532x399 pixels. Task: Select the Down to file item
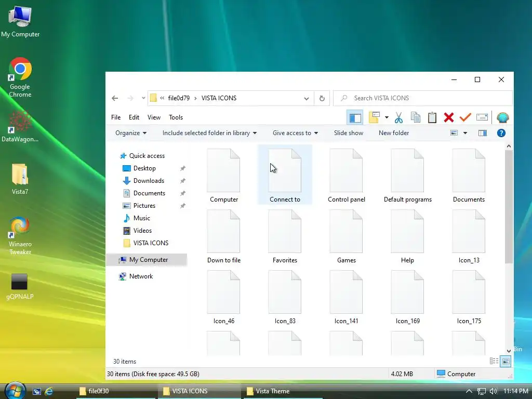pos(223,236)
